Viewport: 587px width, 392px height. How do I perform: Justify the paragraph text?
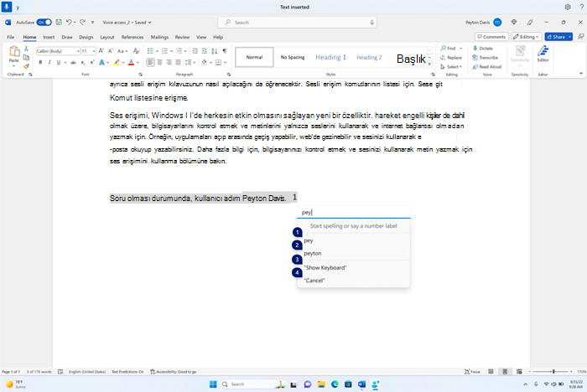178,63
